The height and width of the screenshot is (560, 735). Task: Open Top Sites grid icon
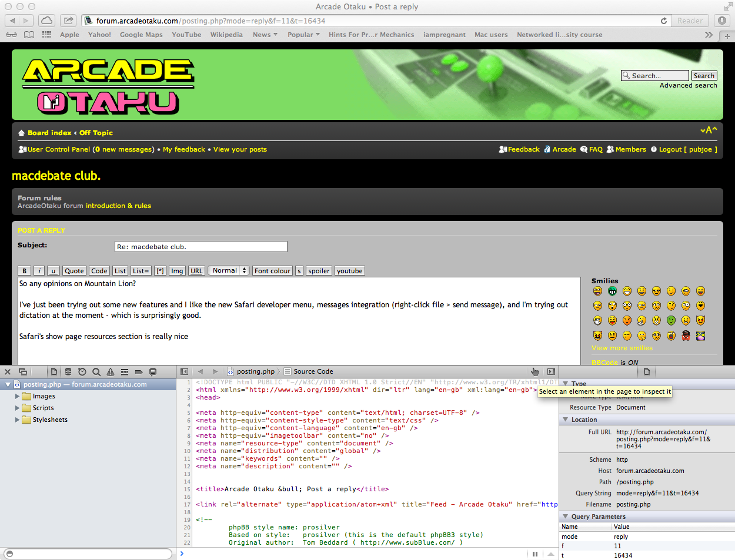pos(47,35)
